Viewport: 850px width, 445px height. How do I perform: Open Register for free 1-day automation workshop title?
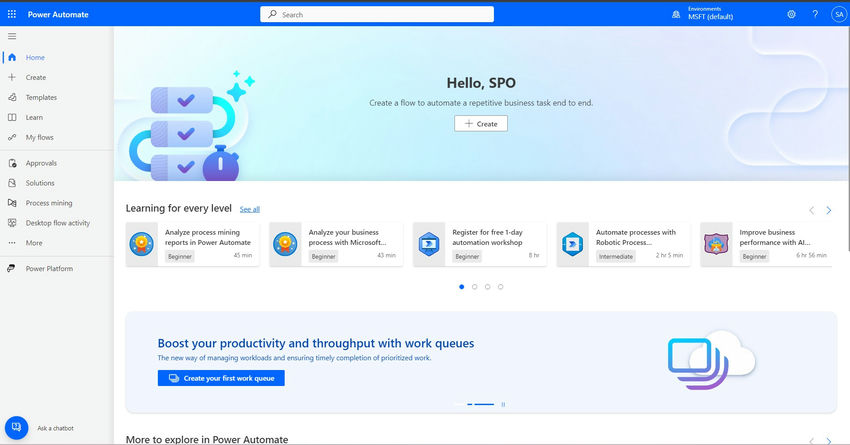[x=487, y=237]
